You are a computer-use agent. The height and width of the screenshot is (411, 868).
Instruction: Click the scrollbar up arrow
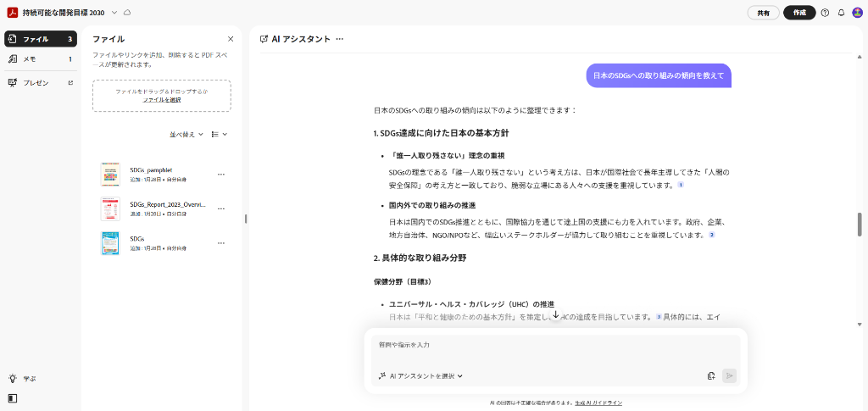(x=860, y=57)
